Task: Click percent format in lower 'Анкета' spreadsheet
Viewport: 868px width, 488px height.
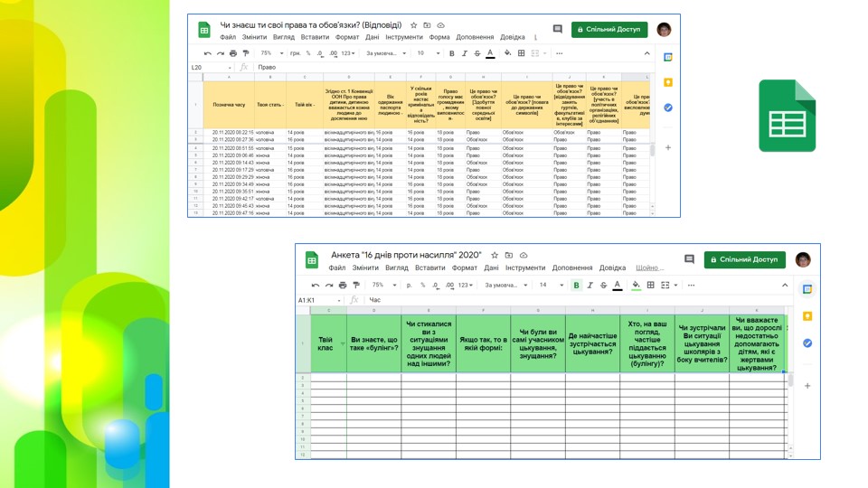Action: pos(422,286)
